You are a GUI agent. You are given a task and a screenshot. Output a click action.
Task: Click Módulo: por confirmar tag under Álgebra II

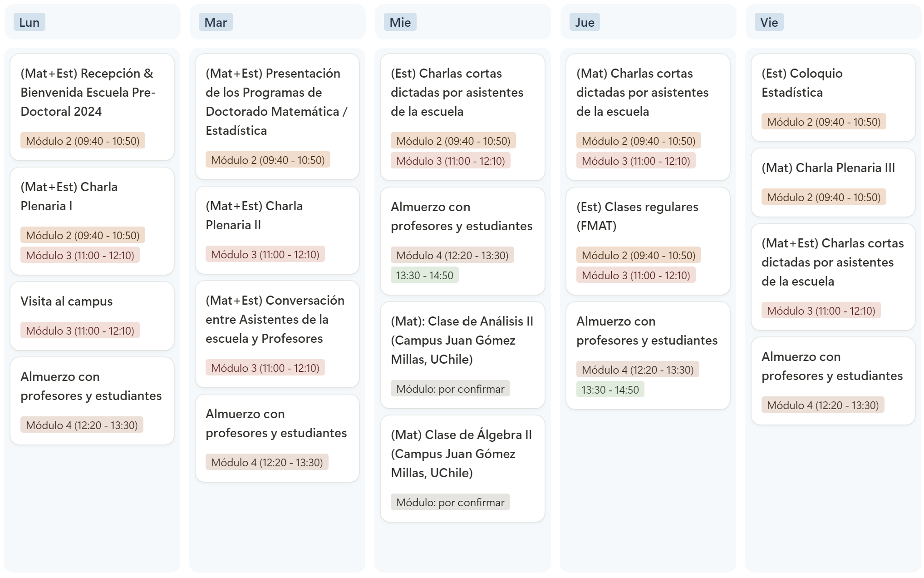click(x=450, y=502)
